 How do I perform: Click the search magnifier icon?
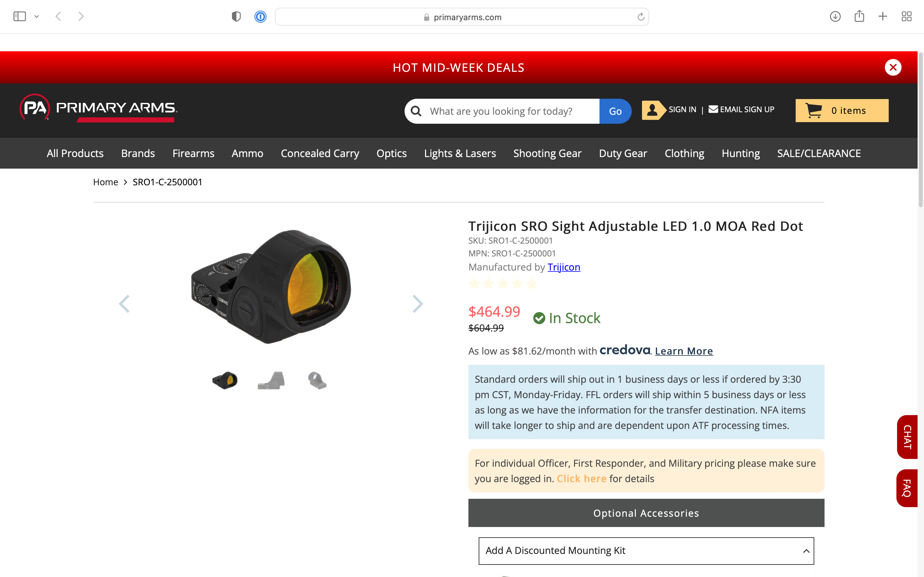(x=416, y=111)
